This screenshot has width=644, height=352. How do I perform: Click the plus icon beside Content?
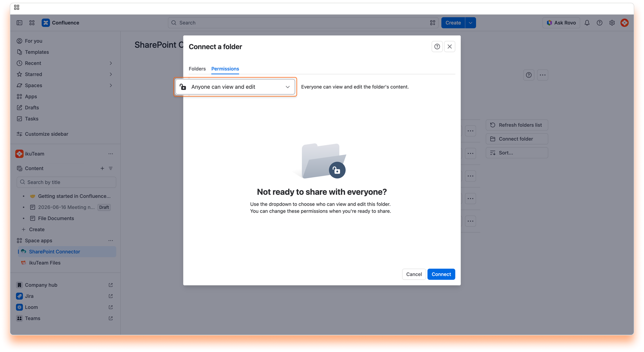coord(102,168)
